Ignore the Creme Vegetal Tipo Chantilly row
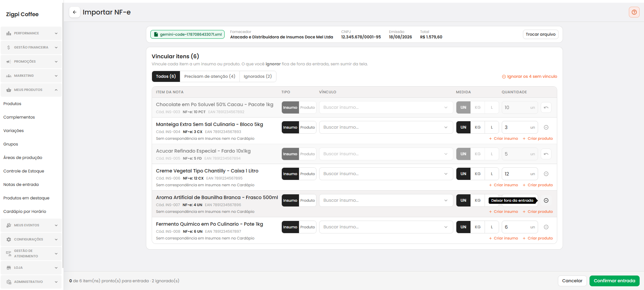 pyautogui.click(x=546, y=174)
